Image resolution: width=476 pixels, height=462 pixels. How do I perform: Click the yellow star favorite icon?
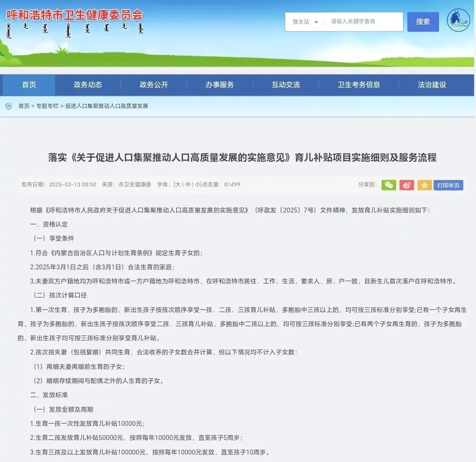(x=424, y=185)
